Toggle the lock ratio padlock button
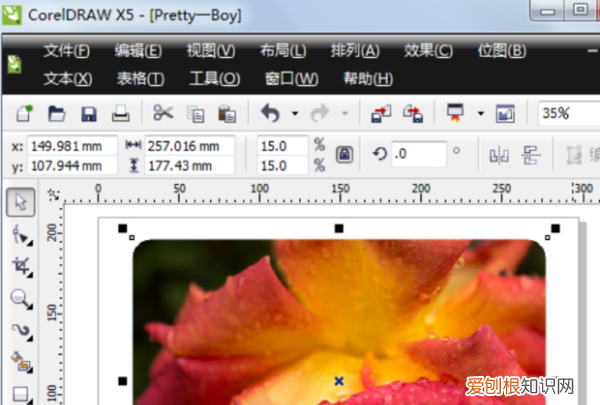The width and height of the screenshot is (600, 405). pyautogui.click(x=344, y=155)
